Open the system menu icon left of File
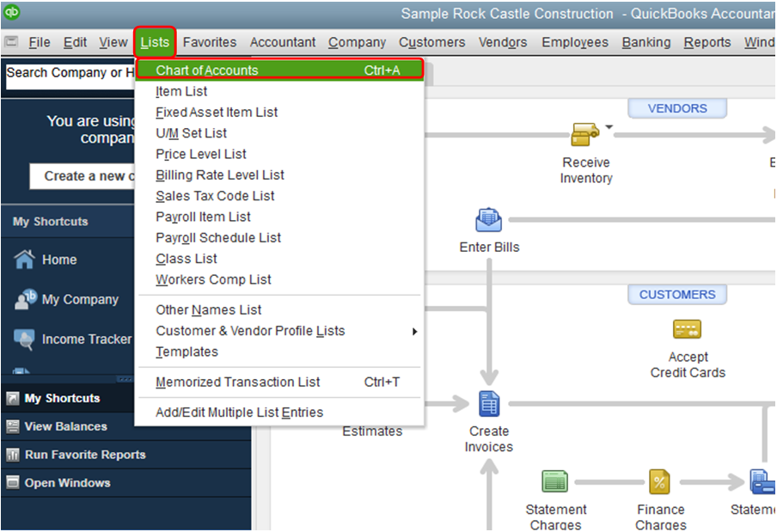The image size is (783, 532). click(x=11, y=41)
